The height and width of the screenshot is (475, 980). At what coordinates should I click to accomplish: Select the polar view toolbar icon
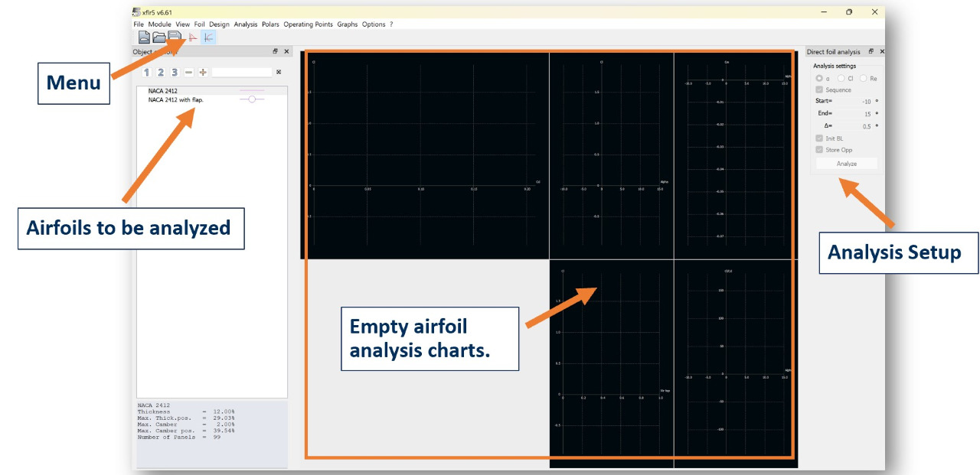coord(208,37)
